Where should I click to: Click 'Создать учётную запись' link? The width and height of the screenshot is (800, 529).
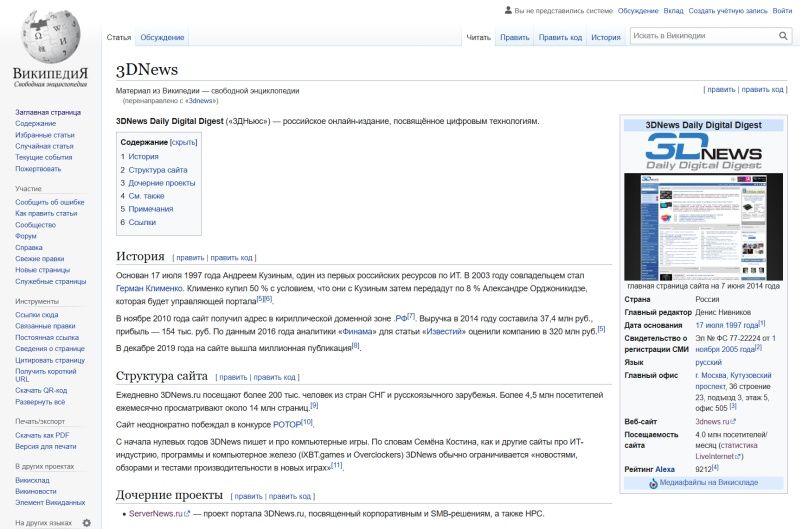coord(728,11)
